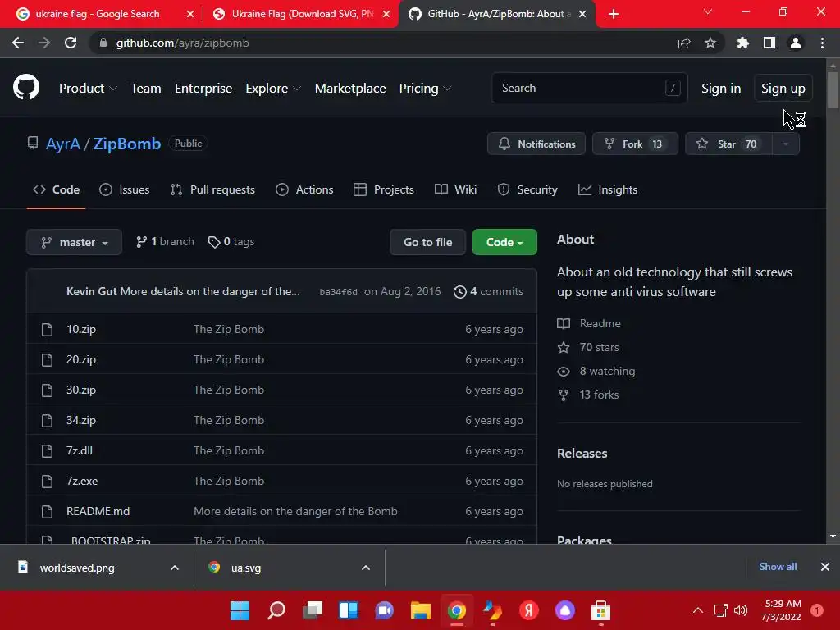Reload the page with refresh icon

71,43
